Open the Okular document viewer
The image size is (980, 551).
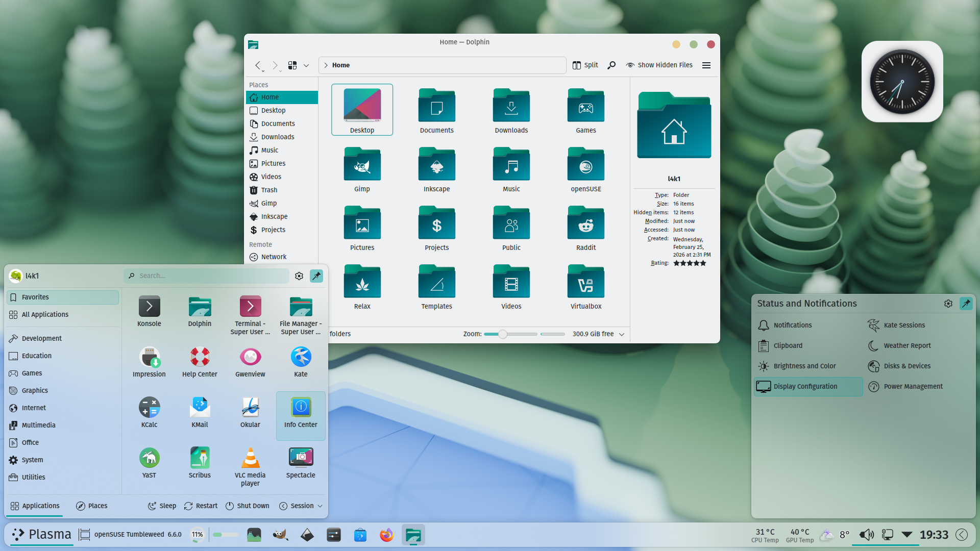pyautogui.click(x=250, y=412)
